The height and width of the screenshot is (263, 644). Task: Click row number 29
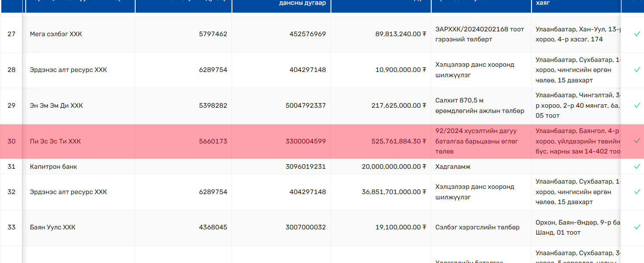point(11,106)
